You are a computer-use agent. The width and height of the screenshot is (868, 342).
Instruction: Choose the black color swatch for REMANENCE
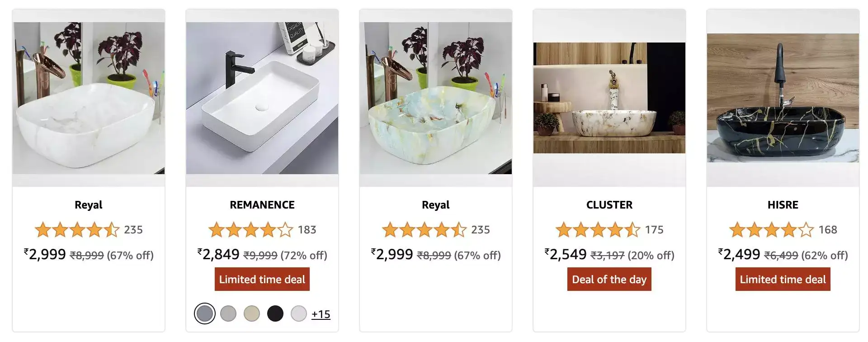pyautogui.click(x=275, y=313)
